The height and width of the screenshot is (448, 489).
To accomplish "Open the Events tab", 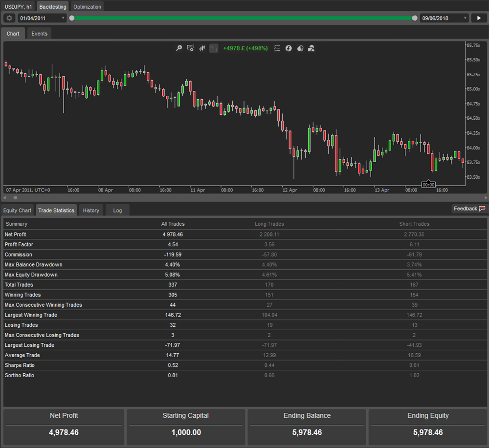I will [x=39, y=34].
